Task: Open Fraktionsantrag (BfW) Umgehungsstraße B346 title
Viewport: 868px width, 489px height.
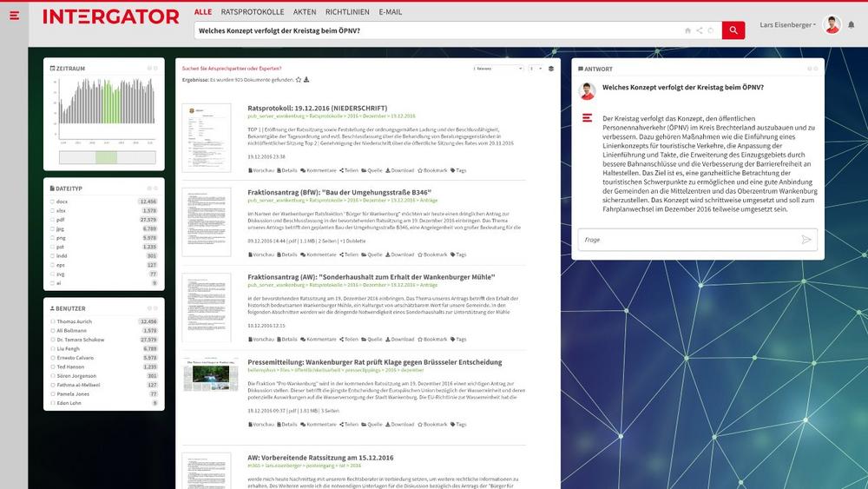Action: pyautogui.click(x=339, y=192)
